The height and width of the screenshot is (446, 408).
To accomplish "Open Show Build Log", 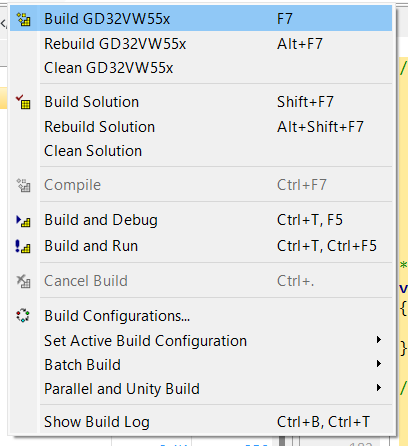I will click(x=201, y=422).
